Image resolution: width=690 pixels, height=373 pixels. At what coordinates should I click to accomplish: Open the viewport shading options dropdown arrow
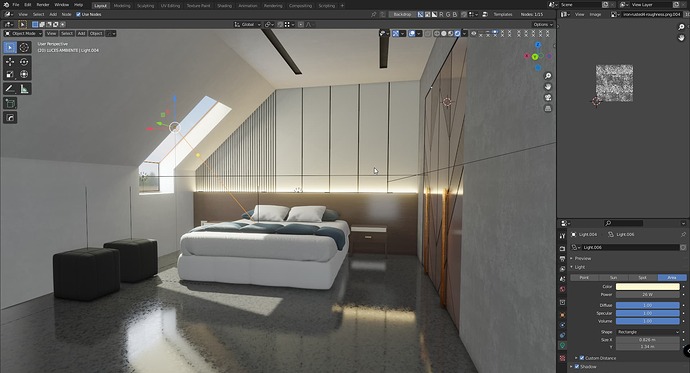pos(464,33)
